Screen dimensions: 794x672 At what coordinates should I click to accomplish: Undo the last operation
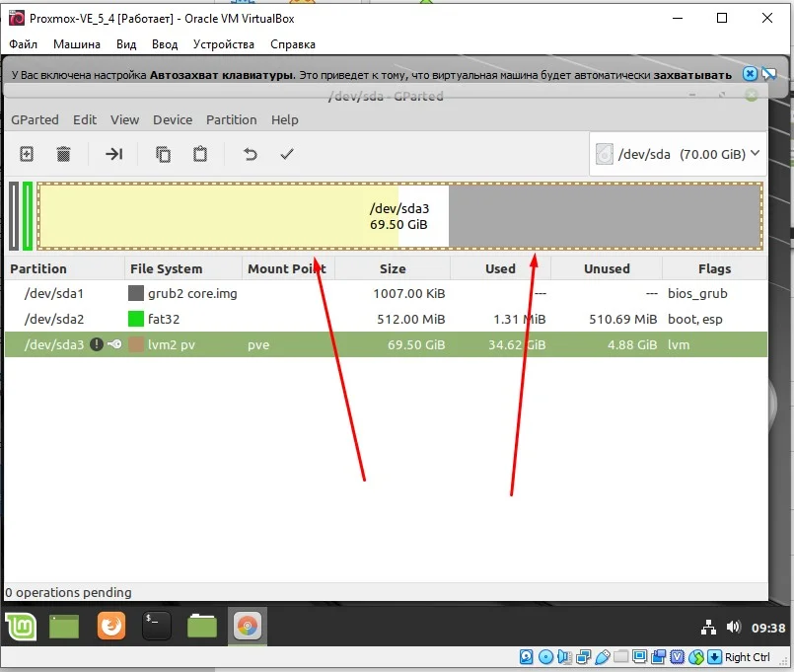point(251,154)
